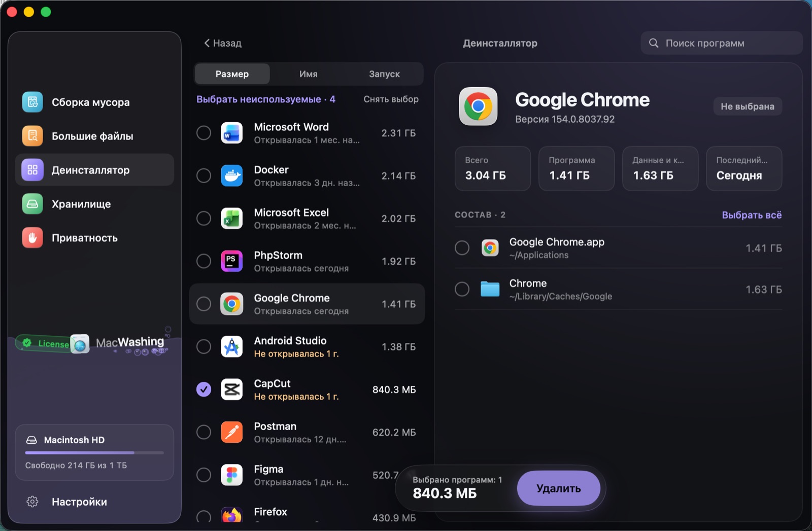Click Выбрать неиспользуемые link

[265, 99]
